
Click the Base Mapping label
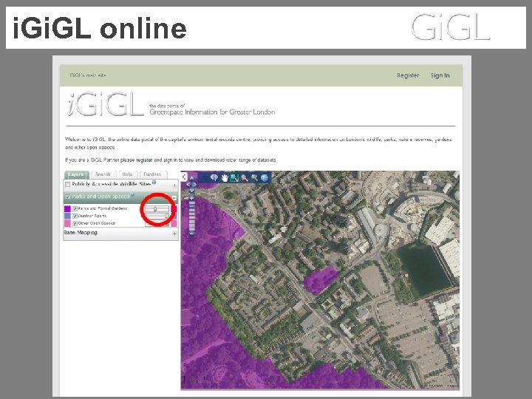(81, 233)
